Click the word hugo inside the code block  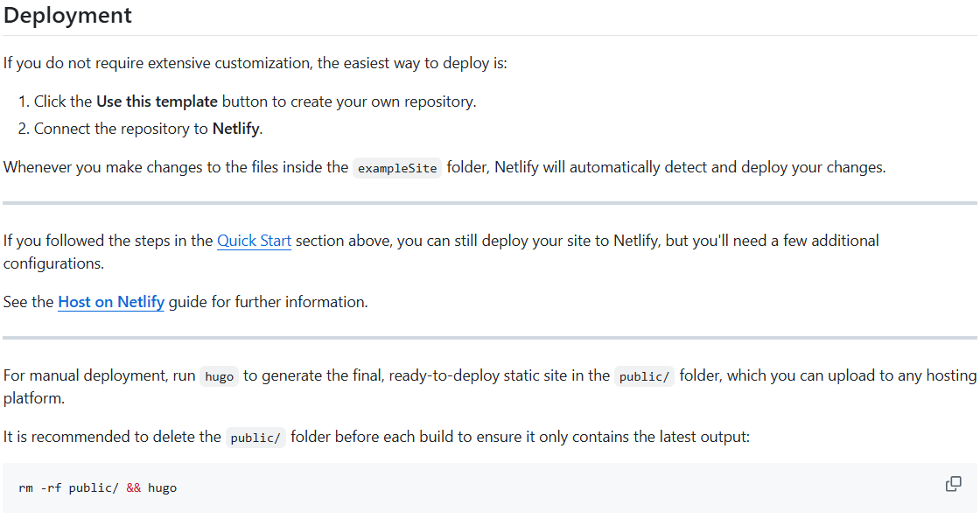tap(163, 488)
